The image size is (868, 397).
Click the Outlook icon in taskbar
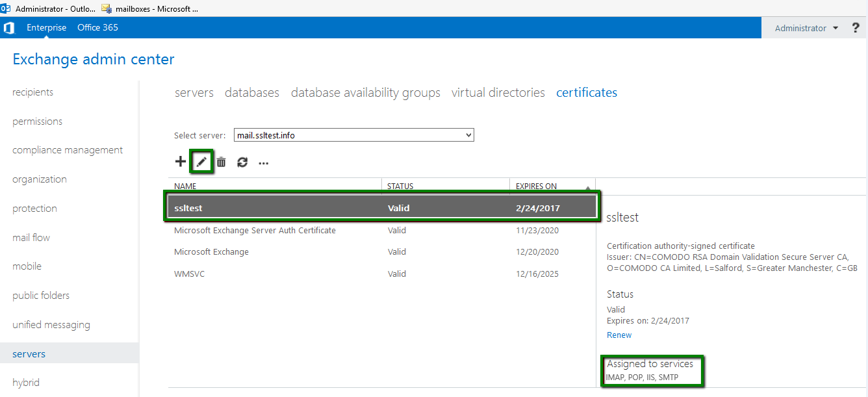click(6, 8)
